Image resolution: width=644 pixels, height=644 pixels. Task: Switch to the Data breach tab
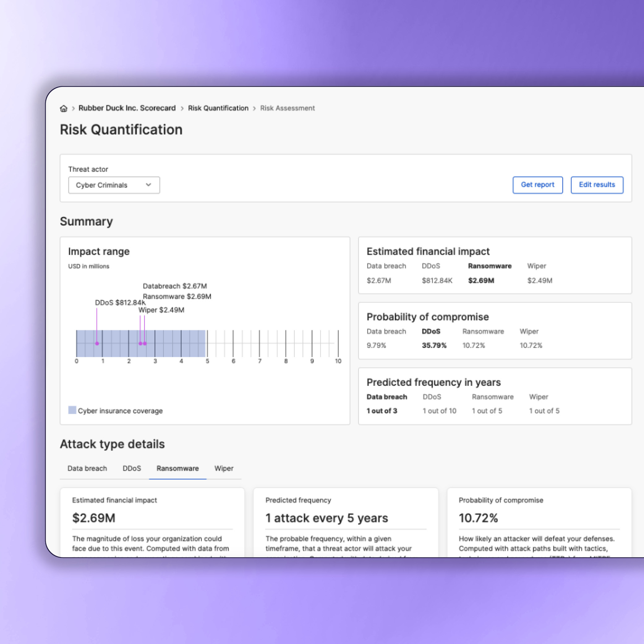tap(87, 468)
